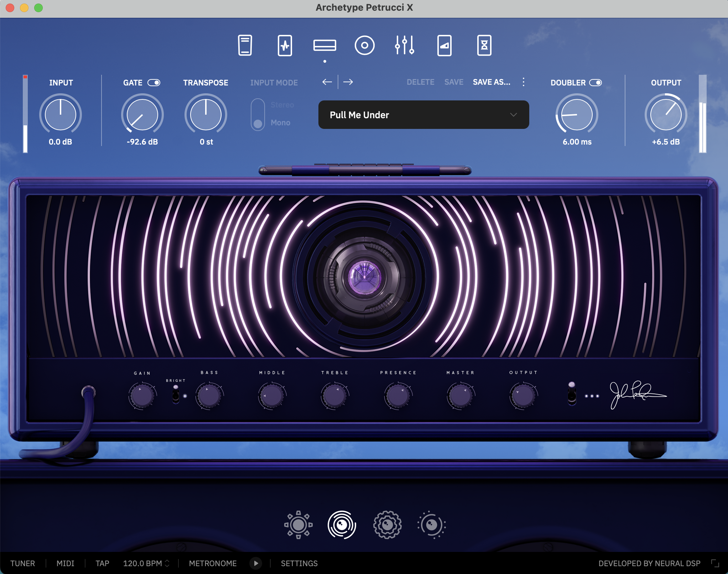The width and height of the screenshot is (728, 574).
Task: Select the Stereo input mode label
Action: click(282, 105)
